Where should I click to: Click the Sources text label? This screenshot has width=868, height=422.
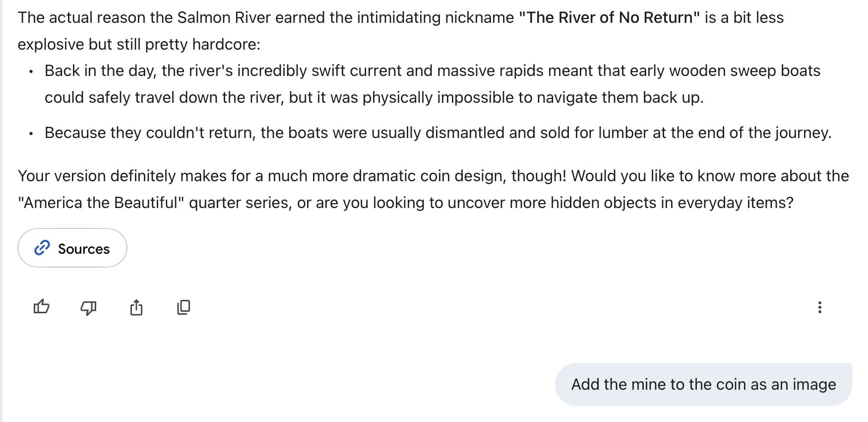[84, 249]
